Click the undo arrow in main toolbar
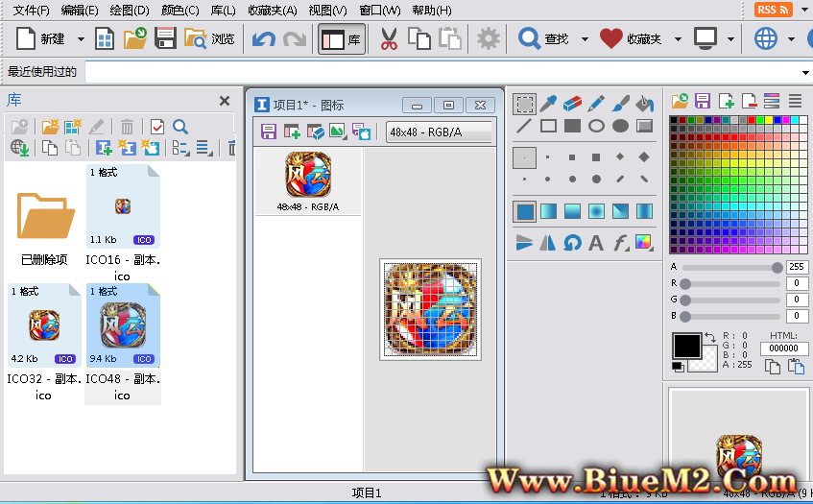Viewport: 813px width, 504px height. coord(263,39)
